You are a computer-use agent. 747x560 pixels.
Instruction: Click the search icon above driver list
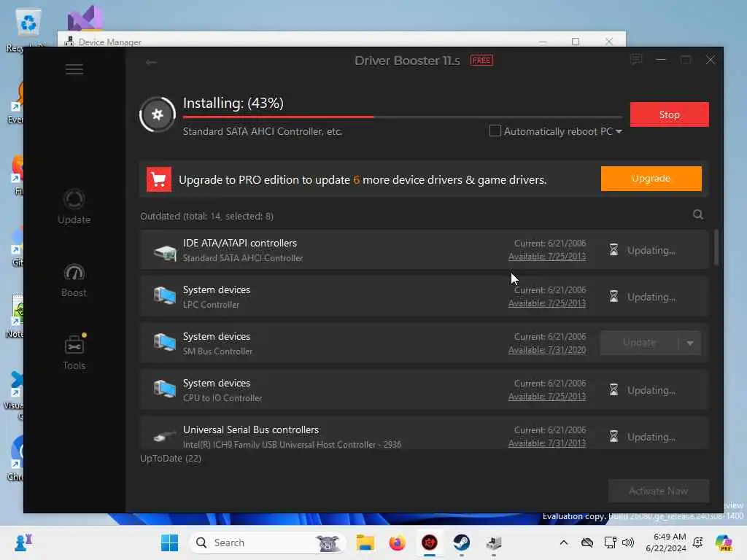click(x=697, y=215)
